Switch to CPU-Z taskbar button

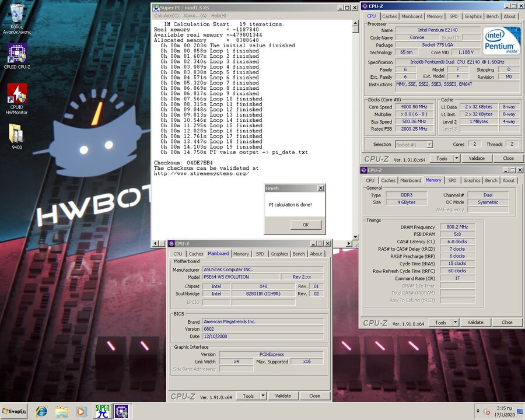click(121, 411)
